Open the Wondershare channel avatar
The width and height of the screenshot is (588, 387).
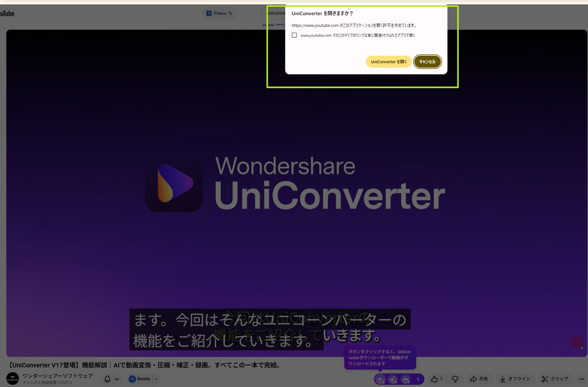tap(13, 378)
